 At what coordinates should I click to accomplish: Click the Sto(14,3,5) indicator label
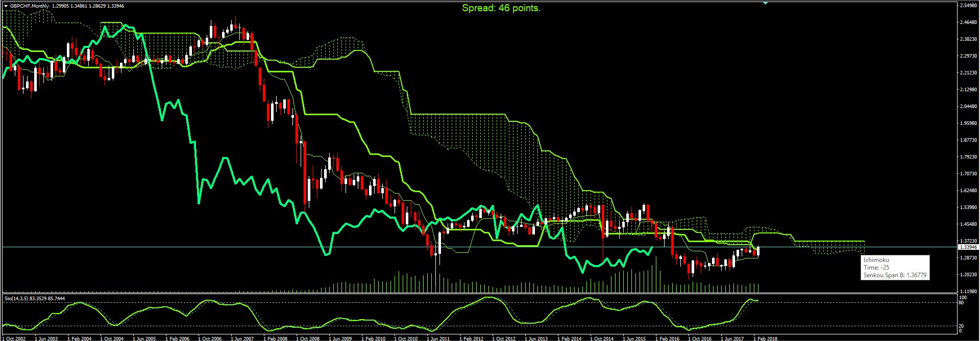(x=35, y=298)
